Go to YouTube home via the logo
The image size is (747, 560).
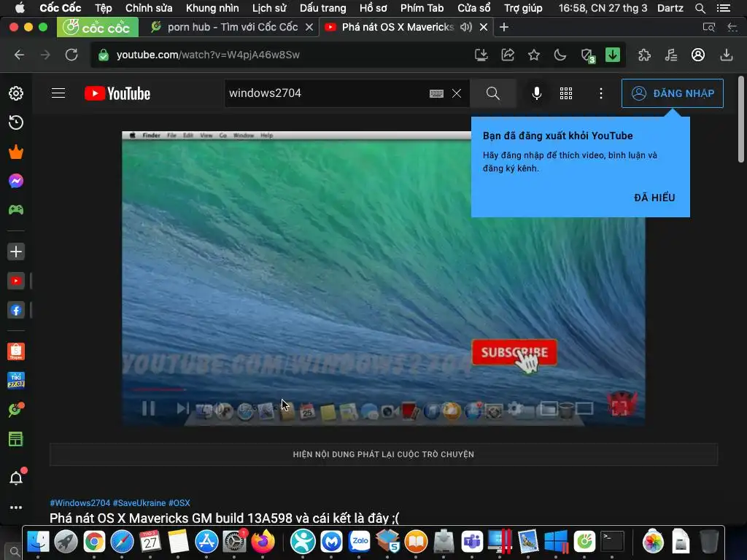[x=117, y=93]
